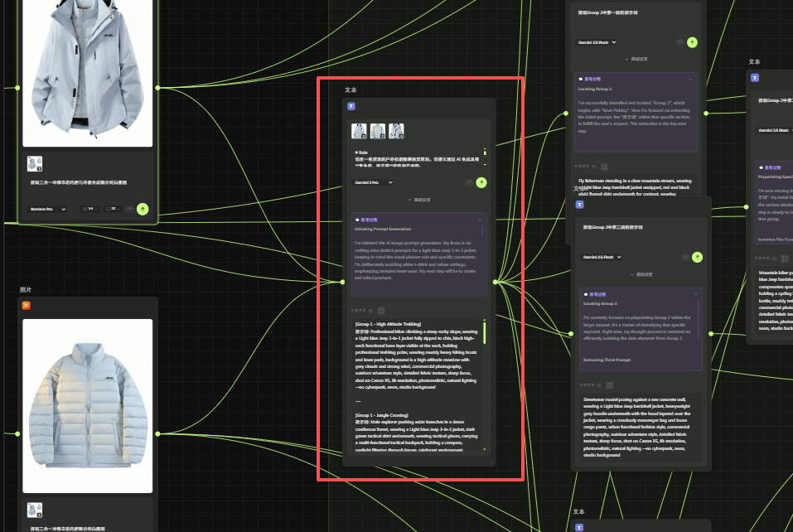This screenshot has height=532, width=793.
Task: Expand advanced settings in the center text node
Action: tap(418, 200)
